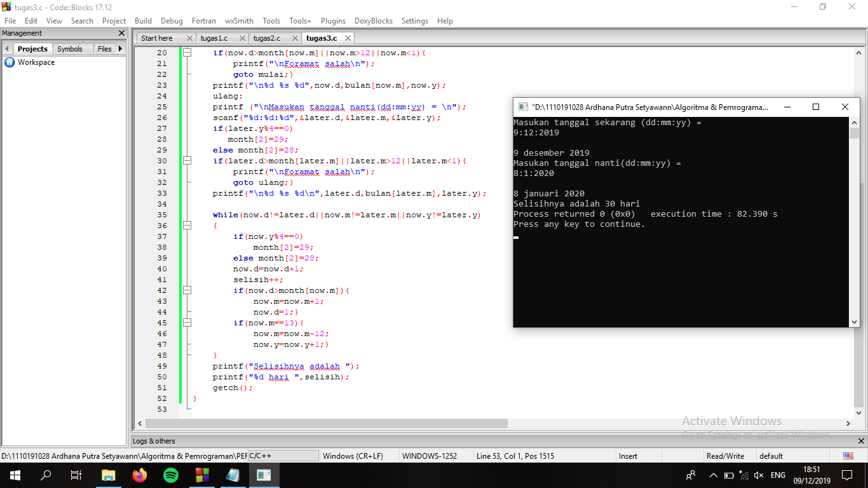This screenshot has width=868, height=488.
Task: Close the tugas2.c editor tab
Action: click(x=295, y=38)
